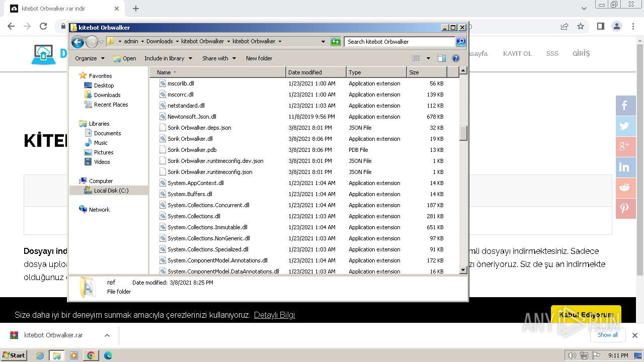Click the Explorer search box

pyautogui.click(x=400, y=42)
